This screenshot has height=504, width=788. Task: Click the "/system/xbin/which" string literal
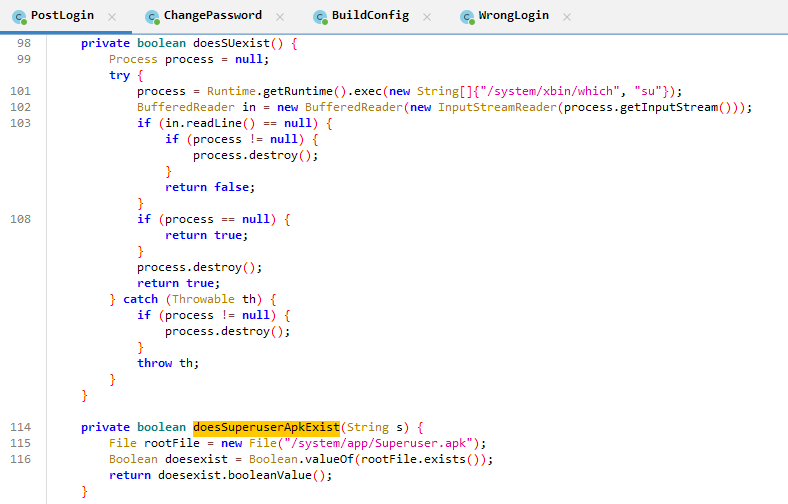[550, 91]
